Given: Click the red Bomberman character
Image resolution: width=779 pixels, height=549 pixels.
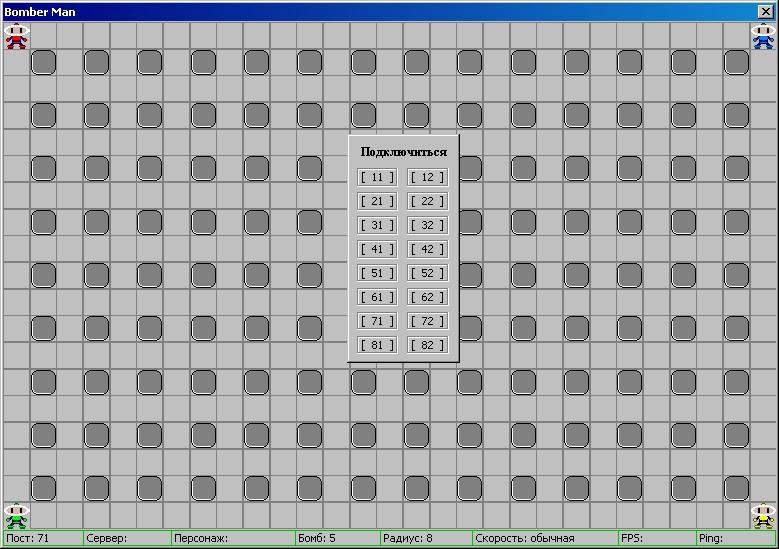Looking at the screenshot, I should [x=16, y=36].
